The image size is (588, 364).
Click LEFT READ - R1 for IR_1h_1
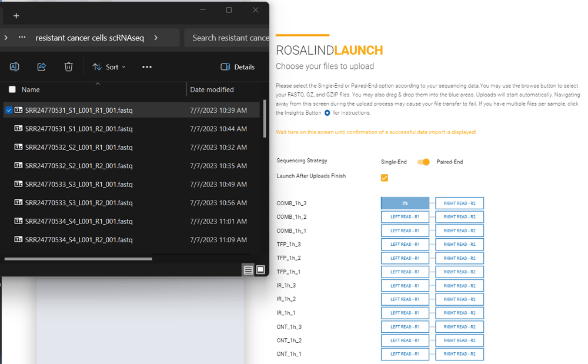(405, 313)
